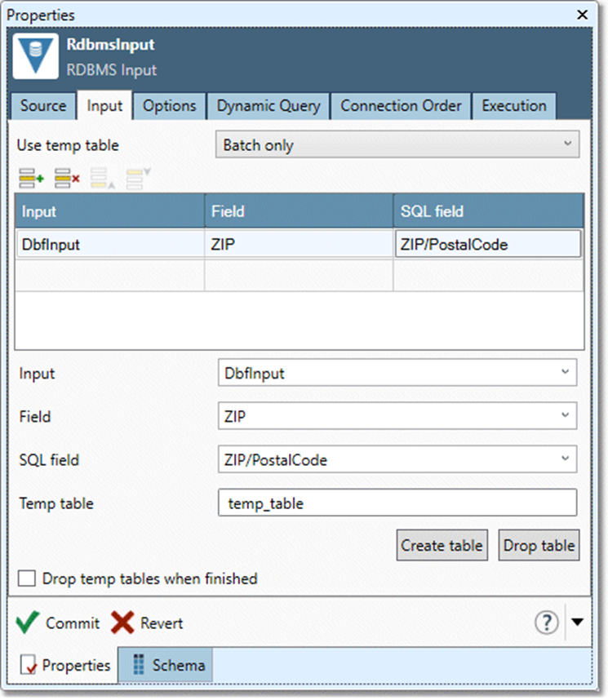The width and height of the screenshot is (608, 700).
Task: Expand the Input dropdown showing DbfInput
Action: (397, 373)
